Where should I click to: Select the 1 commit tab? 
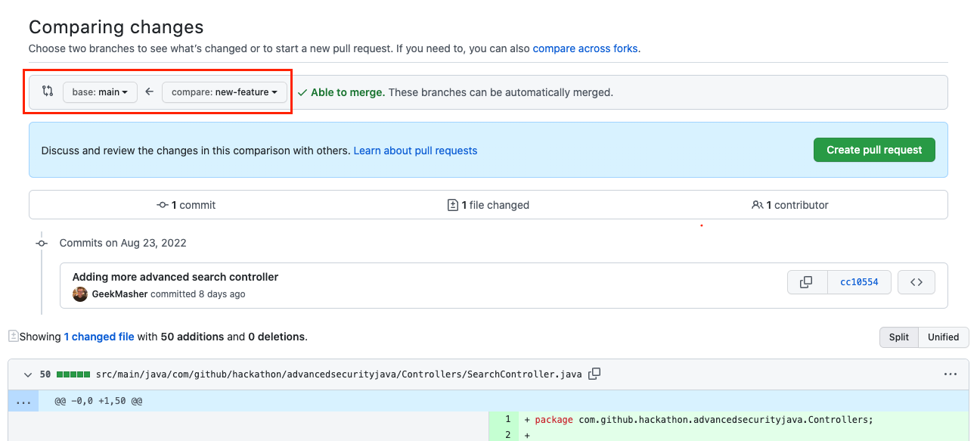(x=186, y=205)
